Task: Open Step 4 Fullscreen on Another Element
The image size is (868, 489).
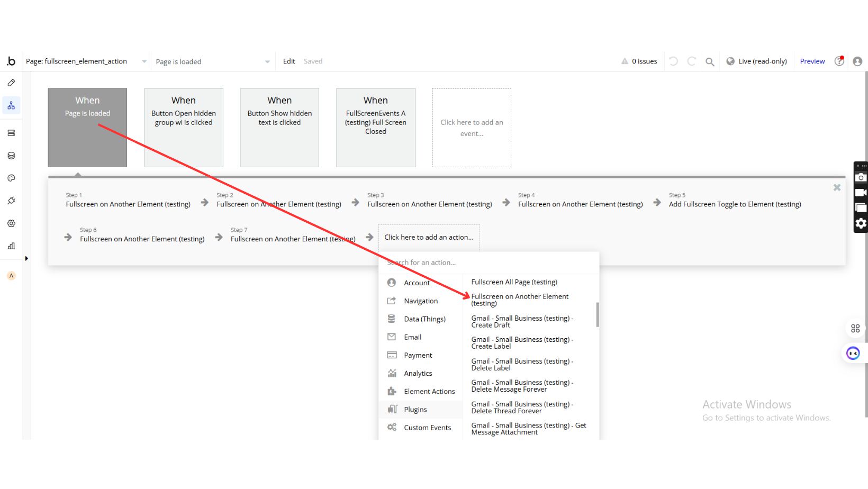Action: pos(581,201)
